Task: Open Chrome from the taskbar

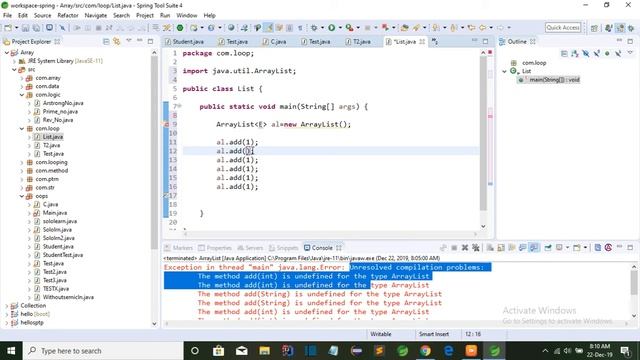Action: click(x=425, y=351)
